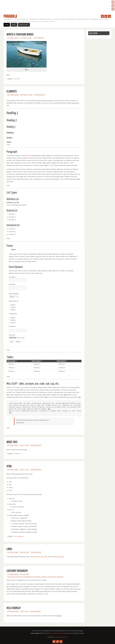Open the Worth a Thousand Words post title

[20, 35]
